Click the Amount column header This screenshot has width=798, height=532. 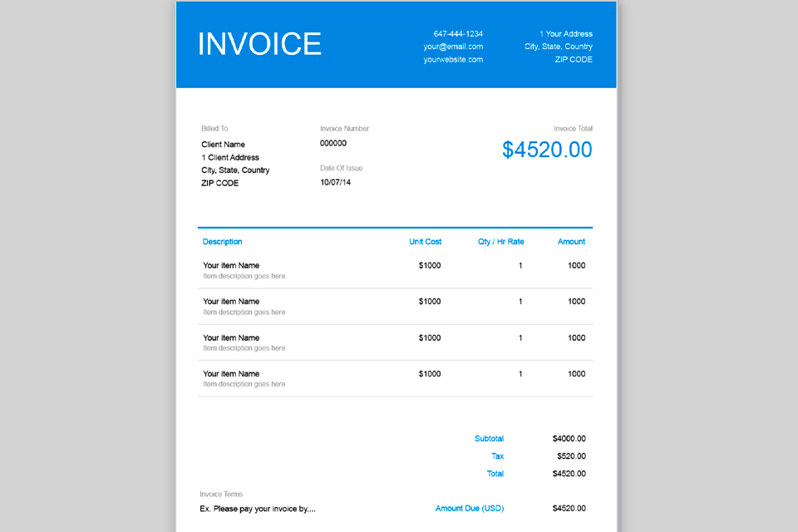[571, 241]
